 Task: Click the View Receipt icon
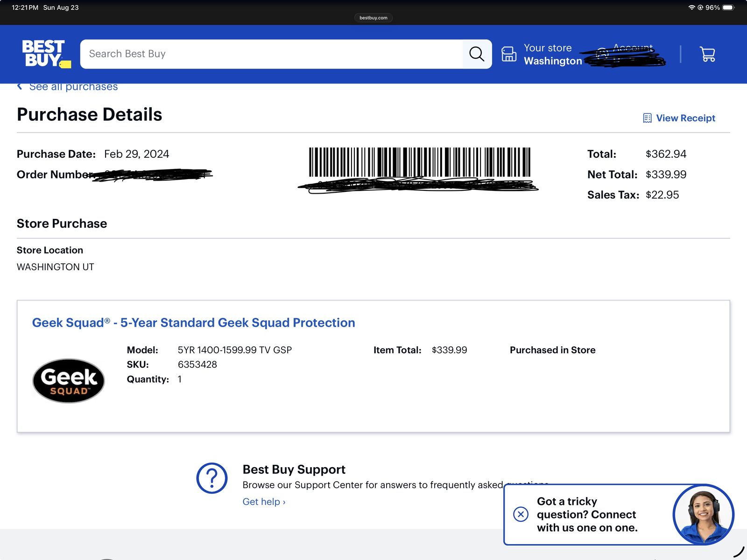647,118
